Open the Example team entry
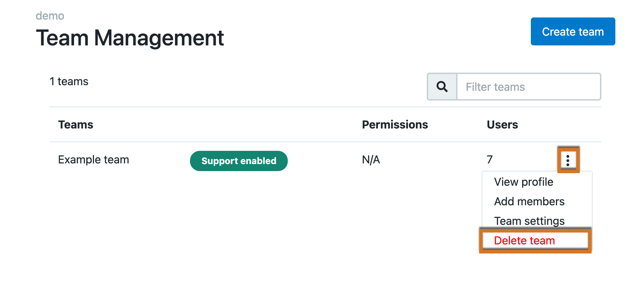The image size is (644, 287). 94,160
